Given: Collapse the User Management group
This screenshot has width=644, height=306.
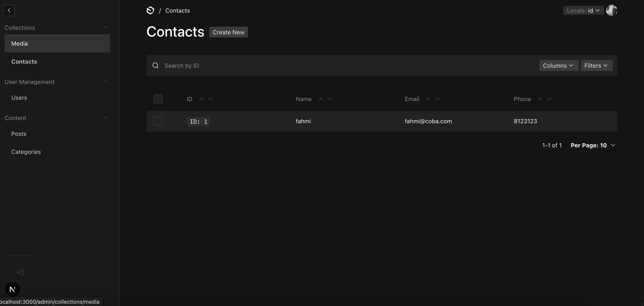Looking at the screenshot, I should click(x=105, y=82).
